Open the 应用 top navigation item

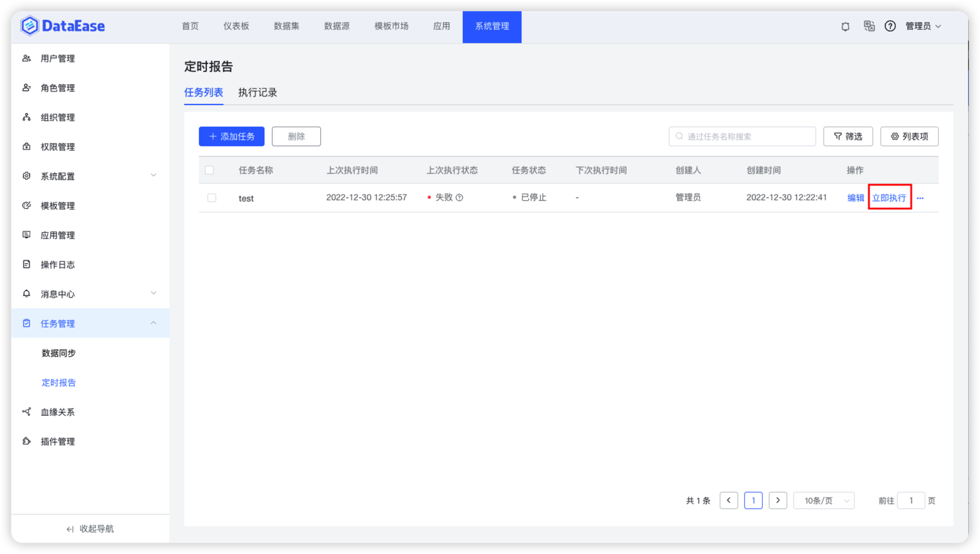coord(442,26)
